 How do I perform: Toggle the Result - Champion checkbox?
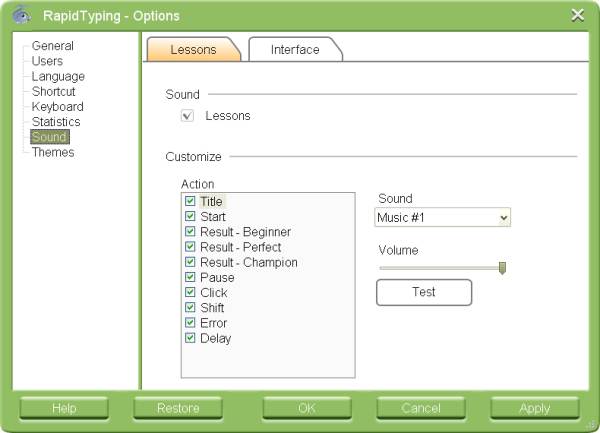(190, 262)
